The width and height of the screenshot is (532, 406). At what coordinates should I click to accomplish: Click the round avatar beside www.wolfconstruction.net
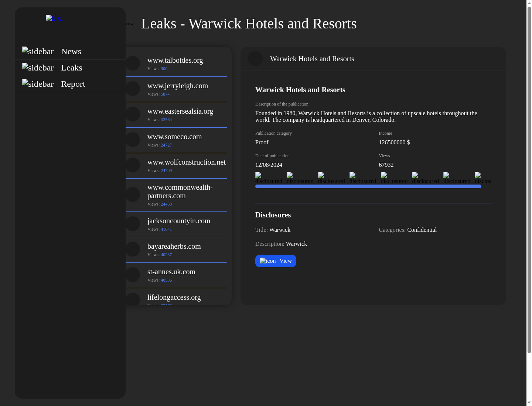click(133, 165)
